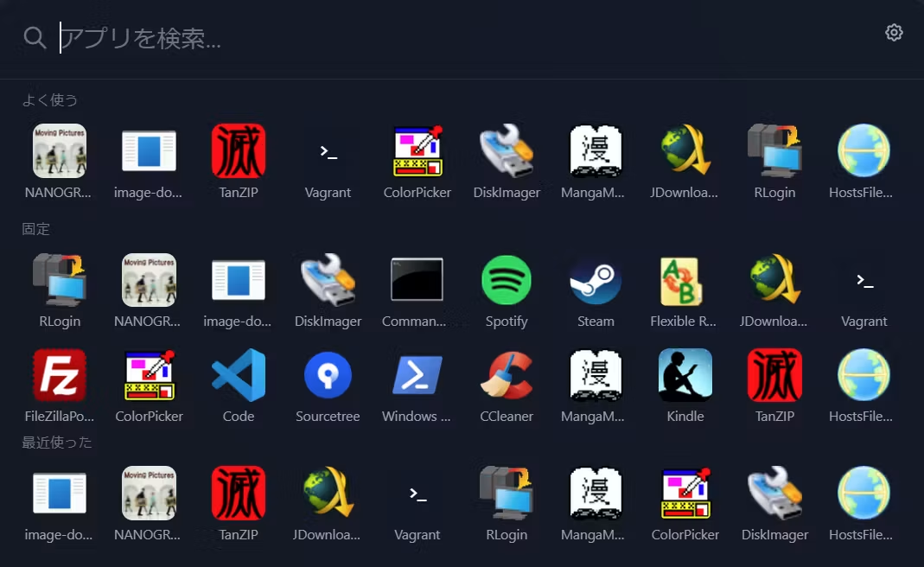The width and height of the screenshot is (924, 567).
Task: Launch DiskImager from the 固定 section
Action: [x=328, y=290]
